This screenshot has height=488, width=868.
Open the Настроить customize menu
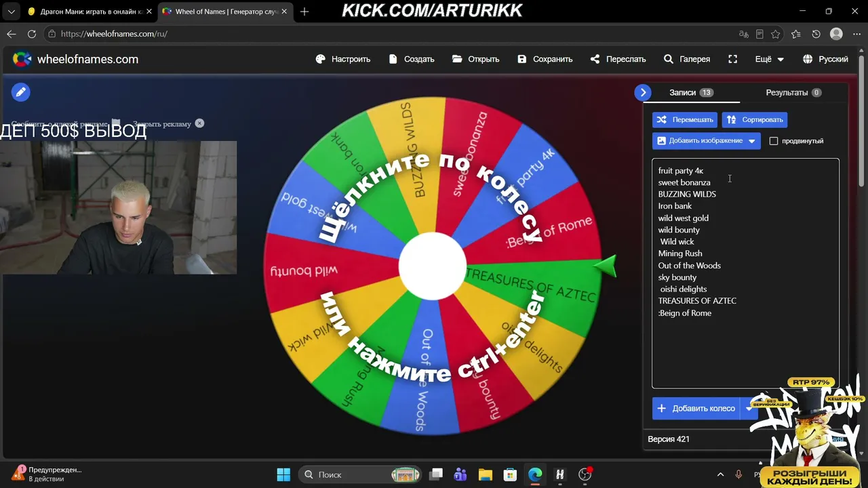point(343,59)
